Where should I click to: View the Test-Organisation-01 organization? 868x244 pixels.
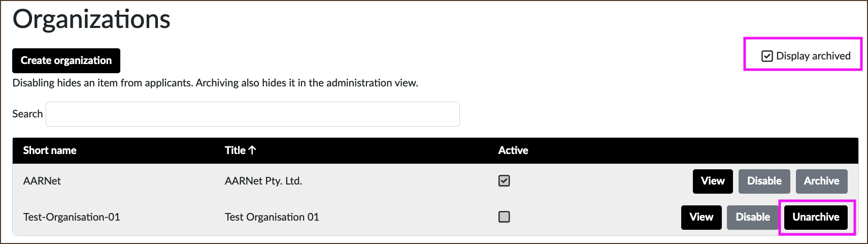[x=702, y=218]
